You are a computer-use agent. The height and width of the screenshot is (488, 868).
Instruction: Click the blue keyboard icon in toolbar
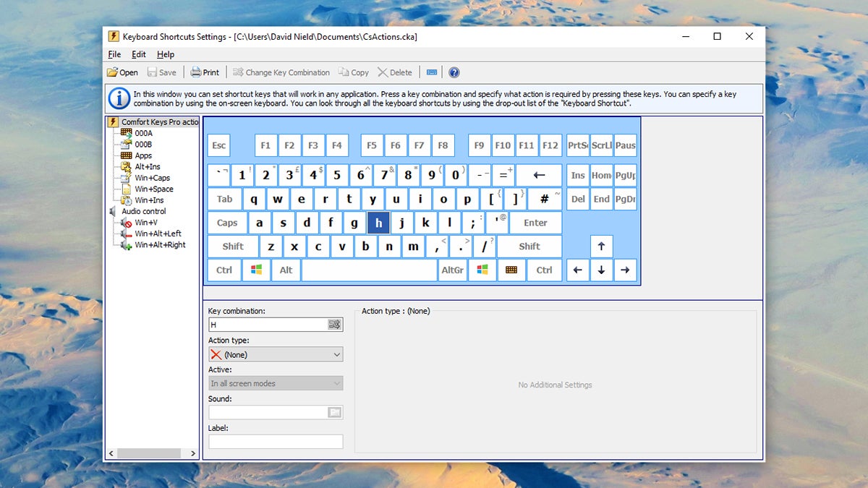click(x=432, y=72)
